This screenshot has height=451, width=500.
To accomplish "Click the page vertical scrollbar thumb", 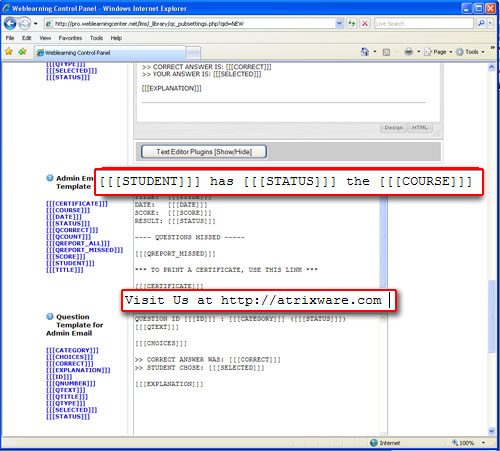I will coord(492,316).
